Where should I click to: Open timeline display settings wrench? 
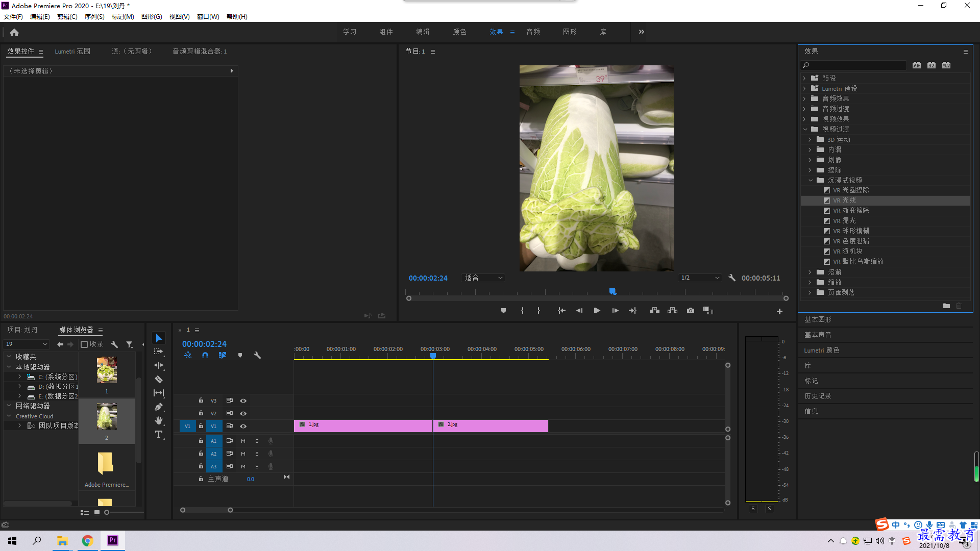257,355
